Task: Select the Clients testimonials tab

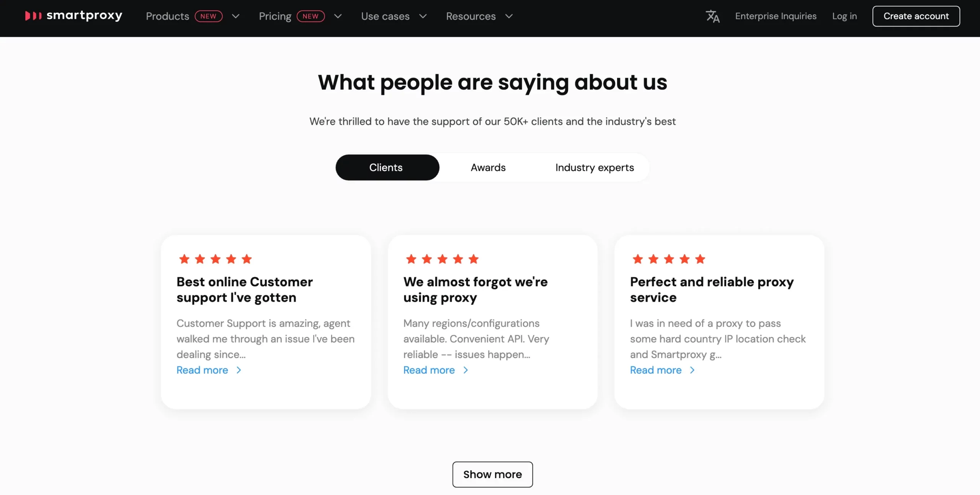Action: [385, 167]
